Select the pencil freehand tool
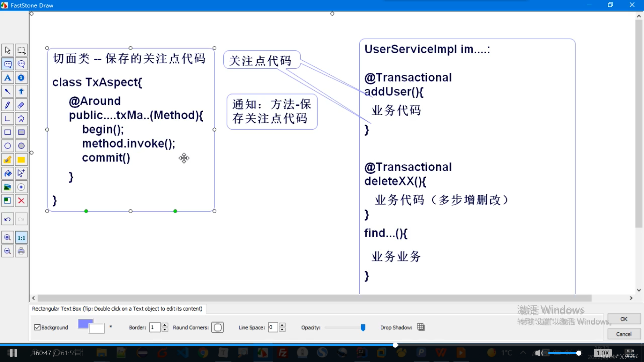 click(7, 105)
